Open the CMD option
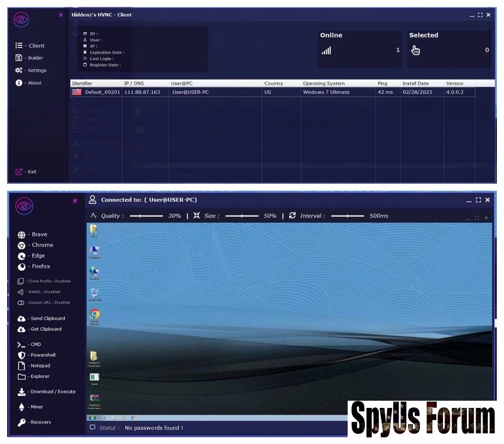The height and width of the screenshot is (444, 504). (34, 345)
